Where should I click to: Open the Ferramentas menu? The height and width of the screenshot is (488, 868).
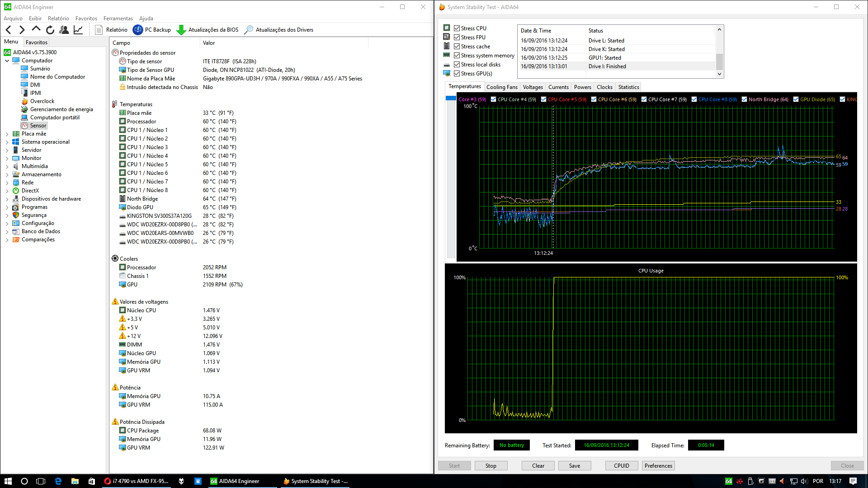point(118,19)
